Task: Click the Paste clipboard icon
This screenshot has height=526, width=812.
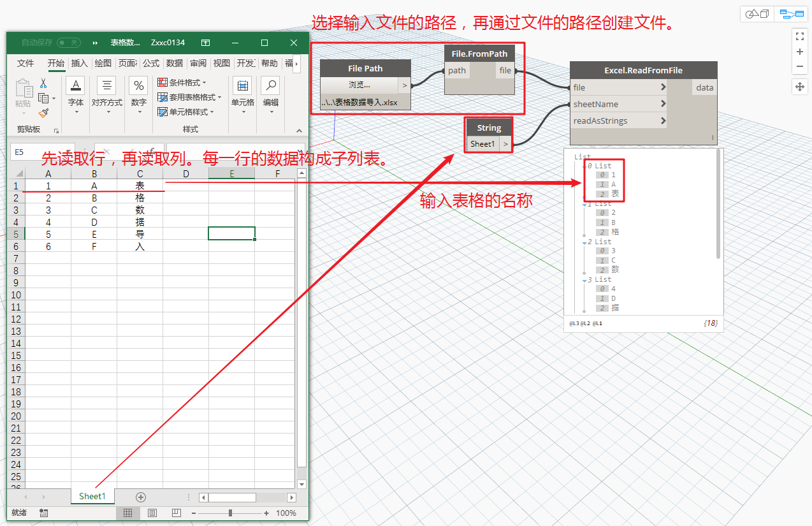Action: (x=23, y=89)
